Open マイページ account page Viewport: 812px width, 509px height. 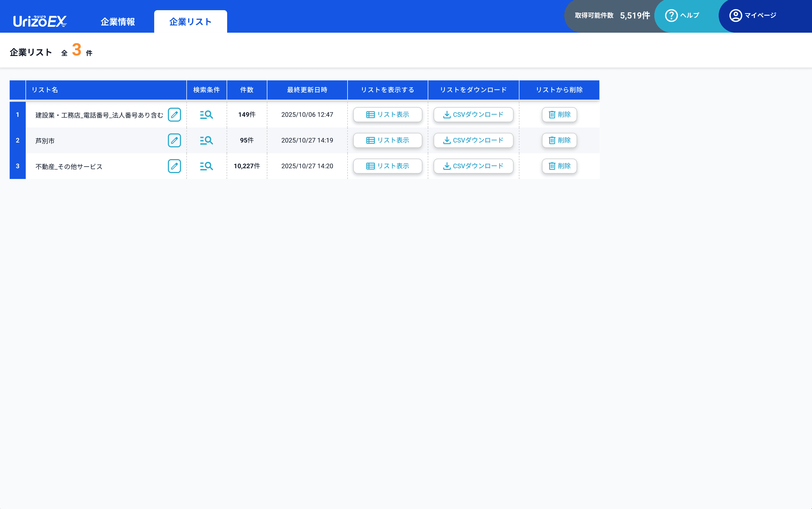click(753, 16)
